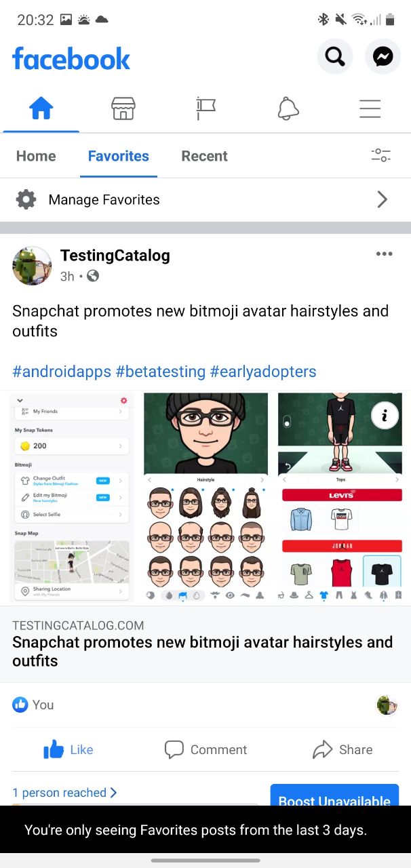Image resolution: width=411 pixels, height=868 pixels.
Task: Open post options three-dot menu
Action: 384,254
